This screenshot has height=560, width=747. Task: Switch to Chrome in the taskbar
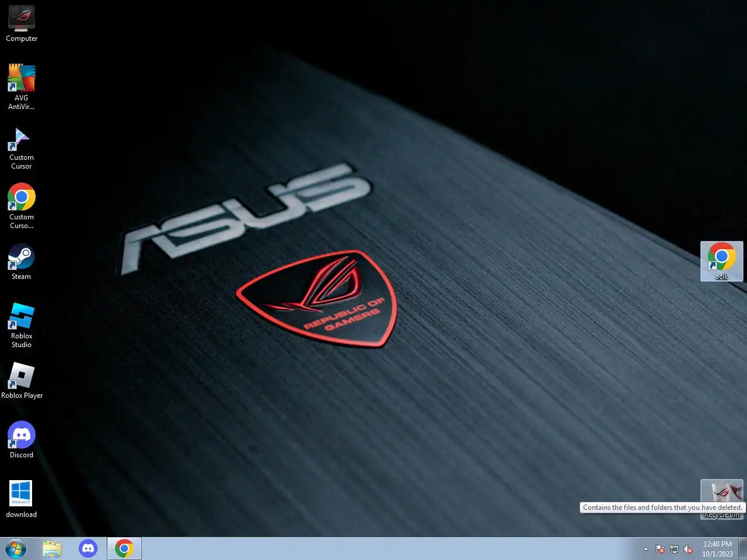tap(124, 549)
